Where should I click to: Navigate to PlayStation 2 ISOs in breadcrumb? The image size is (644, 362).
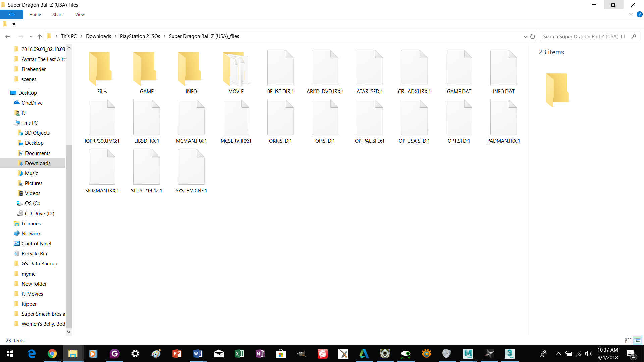point(140,36)
